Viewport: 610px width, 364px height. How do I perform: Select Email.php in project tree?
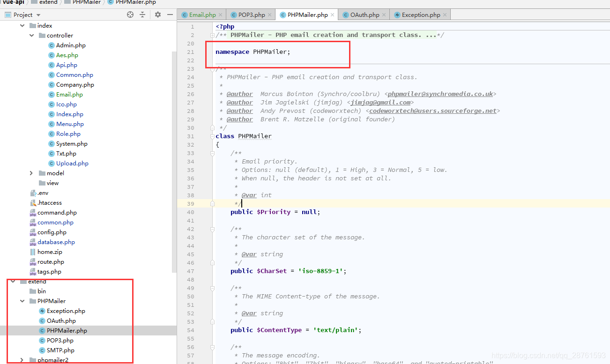[x=66, y=95]
